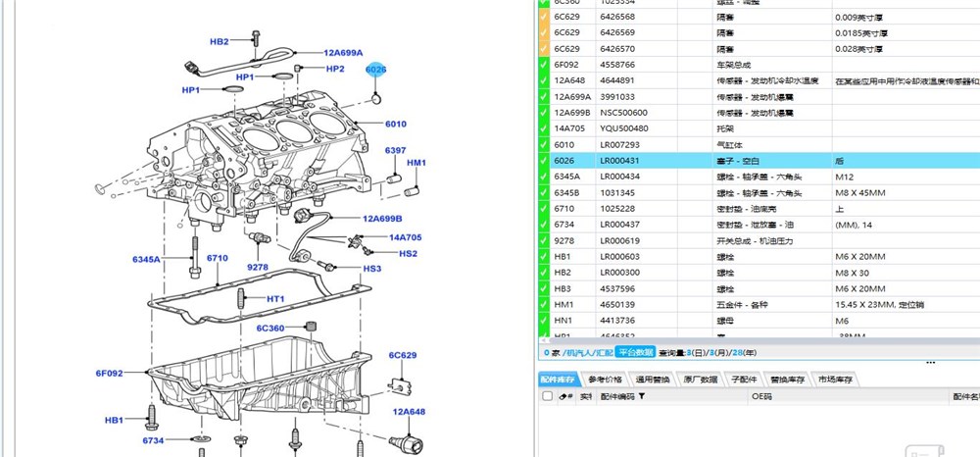Select the HB2 bolt callout label
This screenshot has width=980, height=457.
pos(220,42)
